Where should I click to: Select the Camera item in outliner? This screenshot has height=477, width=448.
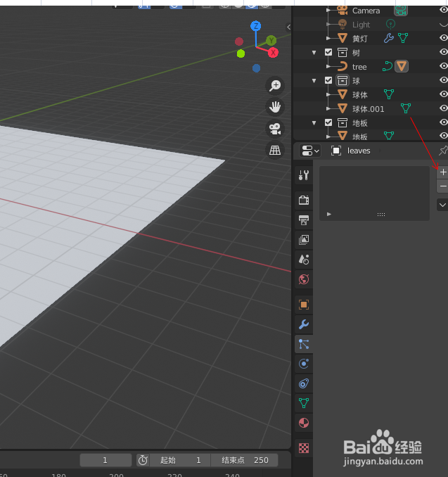coord(366,11)
